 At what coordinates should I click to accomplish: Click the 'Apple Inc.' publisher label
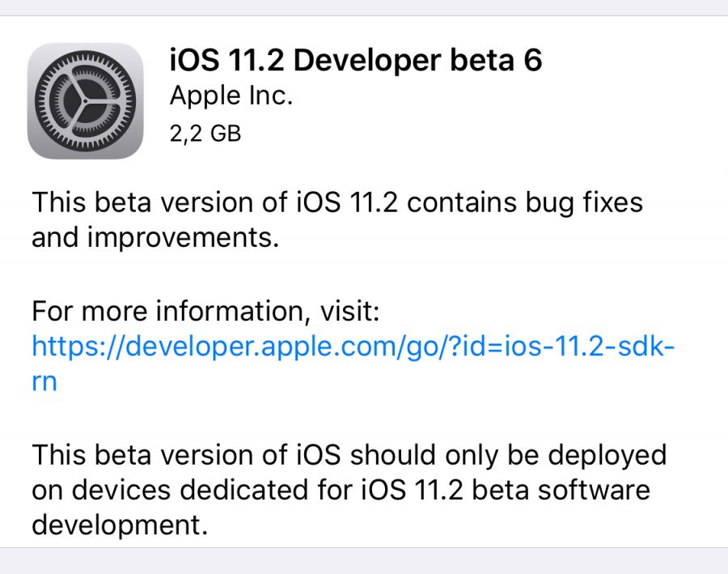pyautogui.click(x=231, y=96)
